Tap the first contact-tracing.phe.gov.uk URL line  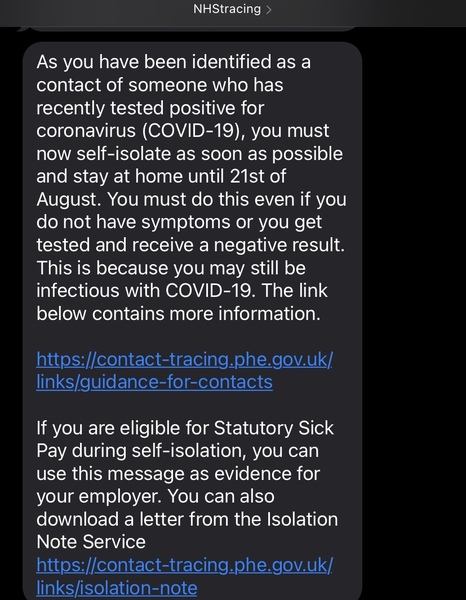pyautogui.click(x=184, y=359)
